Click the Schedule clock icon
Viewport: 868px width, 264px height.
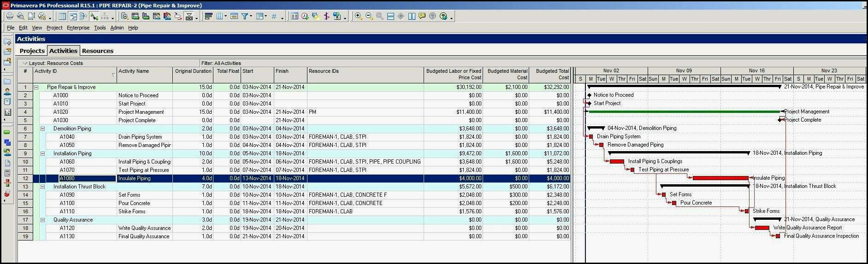(x=305, y=17)
